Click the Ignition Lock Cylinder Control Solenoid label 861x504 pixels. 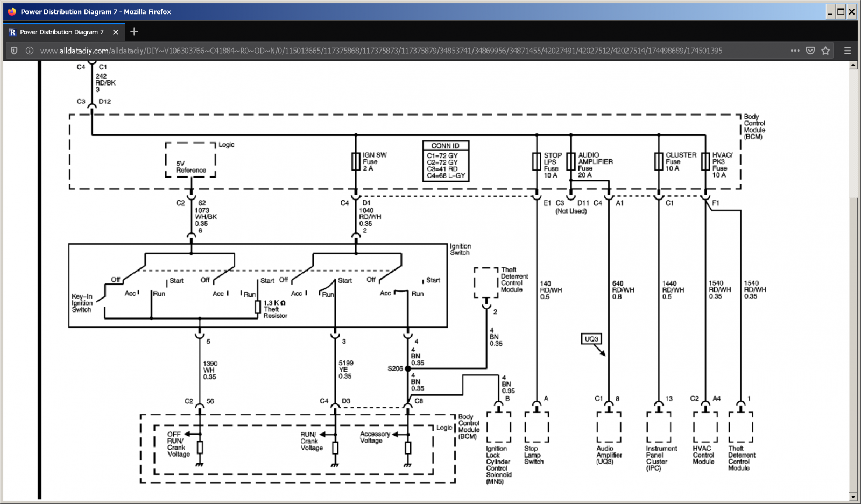pos(499,465)
